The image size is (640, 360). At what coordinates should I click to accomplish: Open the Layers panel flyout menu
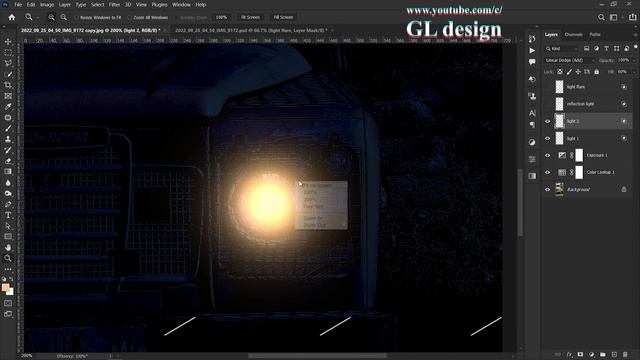coord(635,35)
